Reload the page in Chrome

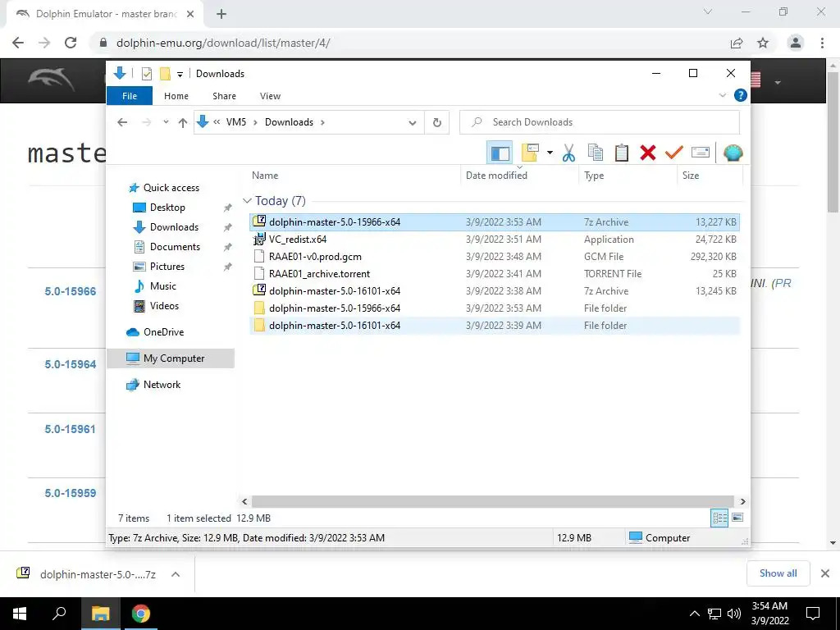click(71, 43)
